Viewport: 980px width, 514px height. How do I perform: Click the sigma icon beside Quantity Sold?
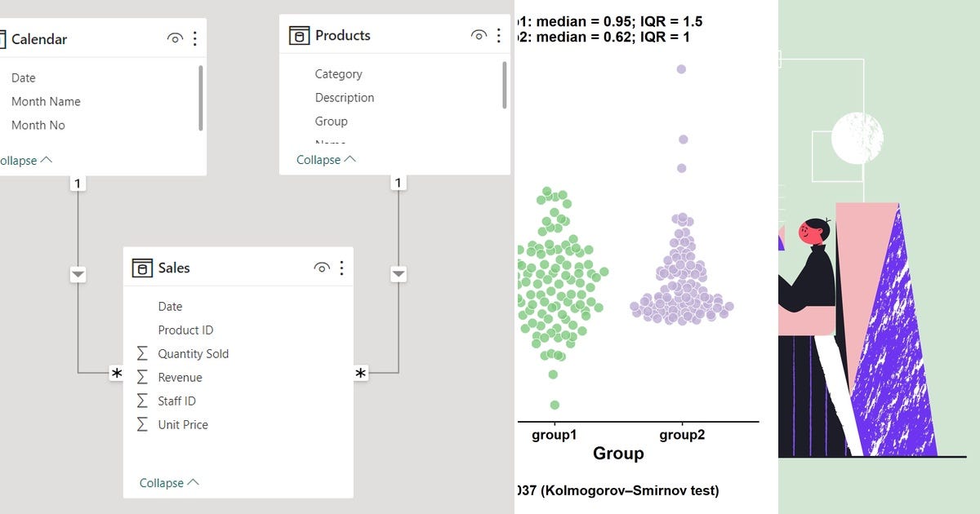143,353
